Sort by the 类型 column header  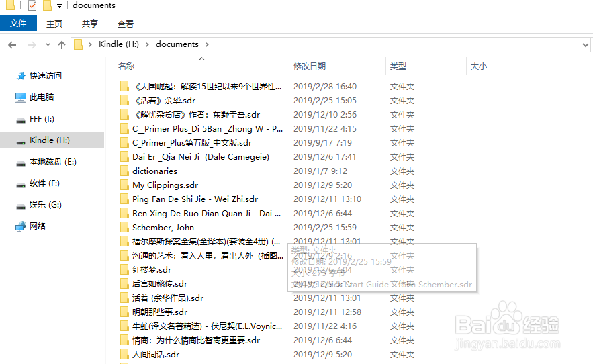point(398,66)
